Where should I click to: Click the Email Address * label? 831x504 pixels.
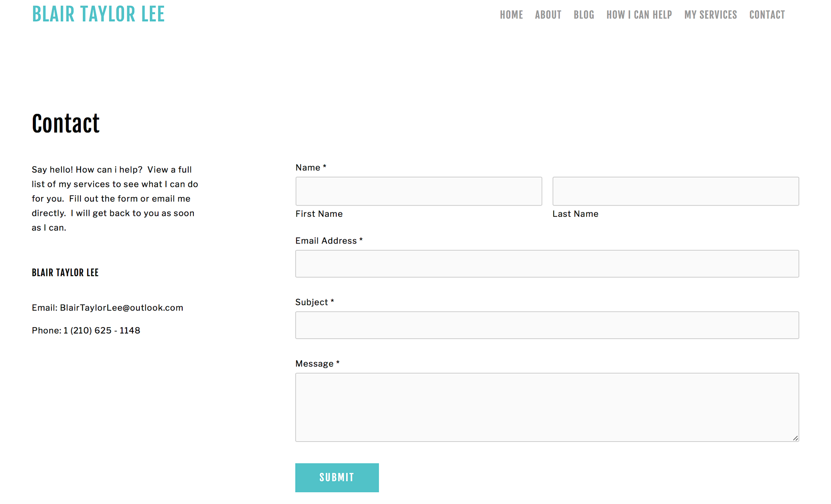[329, 241]
